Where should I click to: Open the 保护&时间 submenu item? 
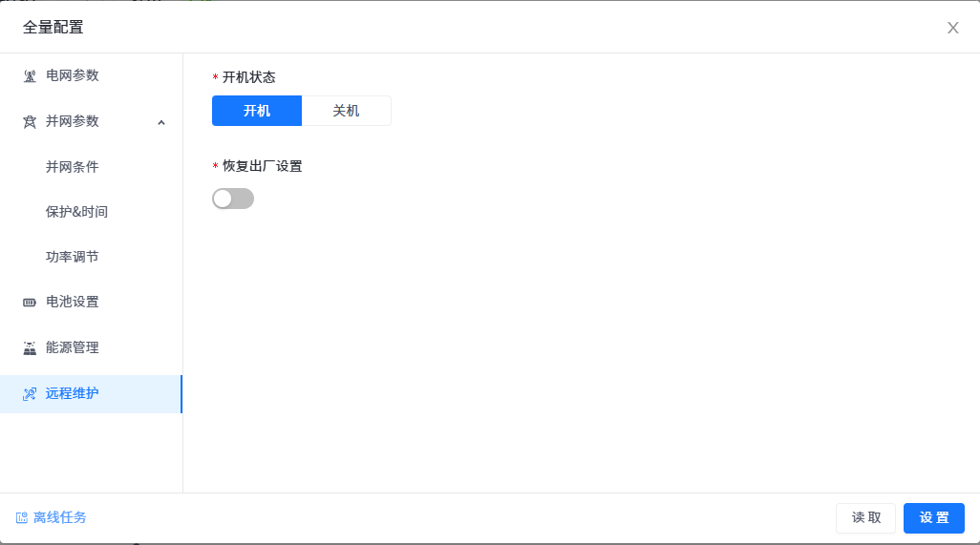coord(76,212)
